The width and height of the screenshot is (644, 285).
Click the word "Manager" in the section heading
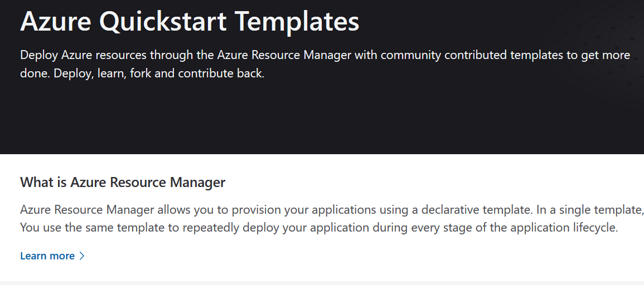[x=200, y=182]
